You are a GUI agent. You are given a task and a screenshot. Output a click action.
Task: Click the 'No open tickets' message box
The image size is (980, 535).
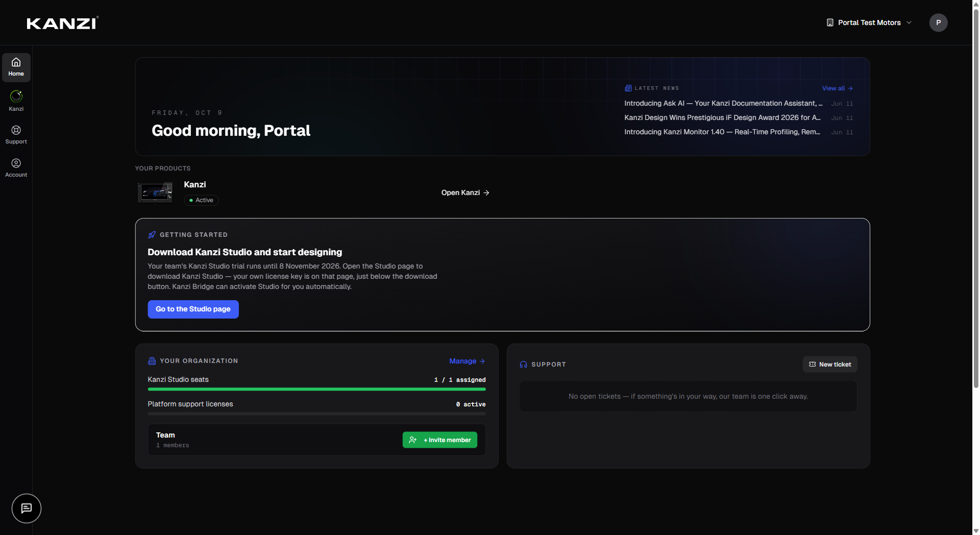(688, 397)
